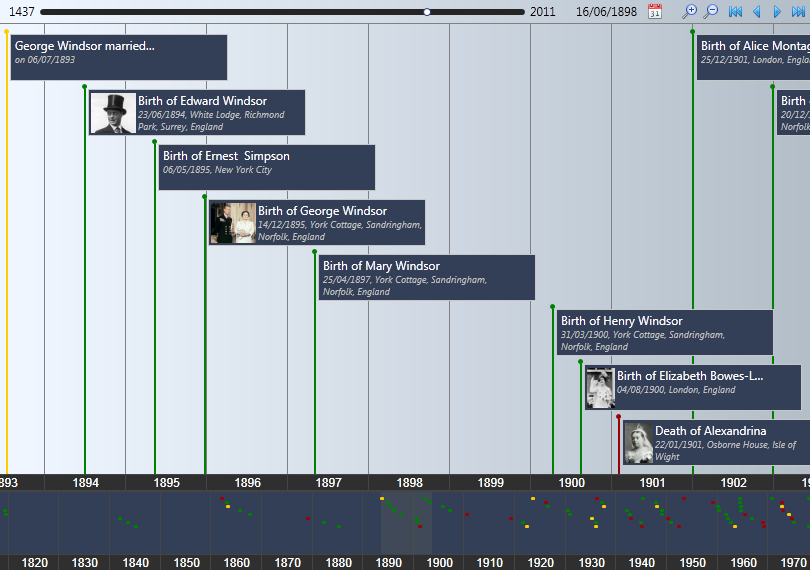
Task: Open the George Windsor married event card
Action: click(x=119, y=57)
